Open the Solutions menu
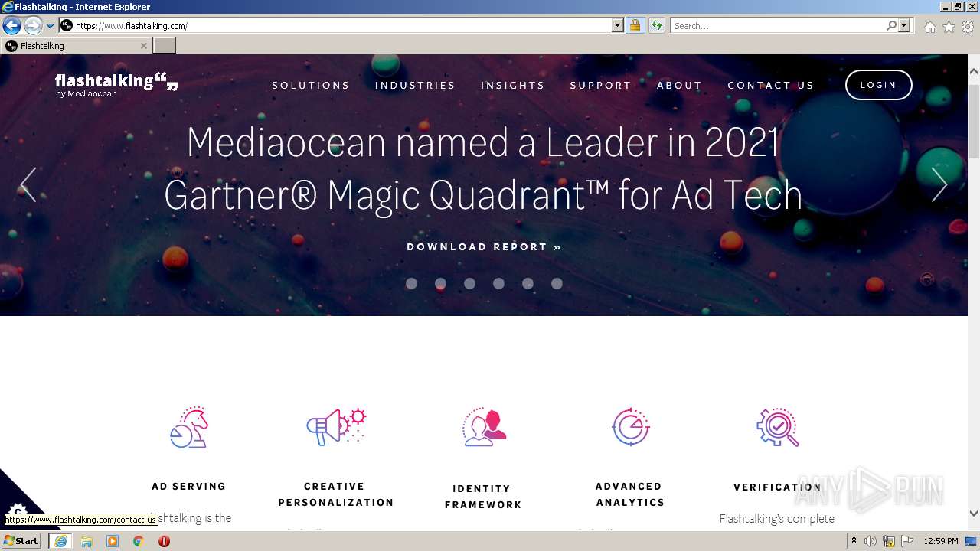980x551 pixels. [311, 86]
